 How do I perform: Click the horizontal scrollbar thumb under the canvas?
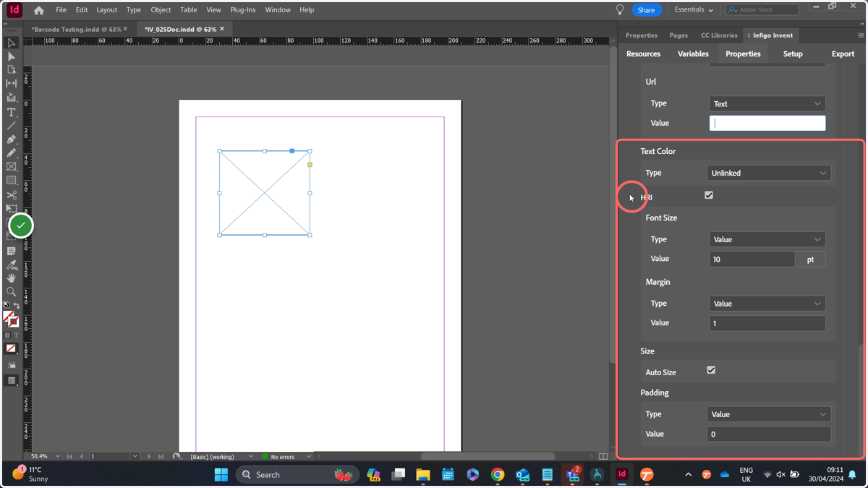488,456
